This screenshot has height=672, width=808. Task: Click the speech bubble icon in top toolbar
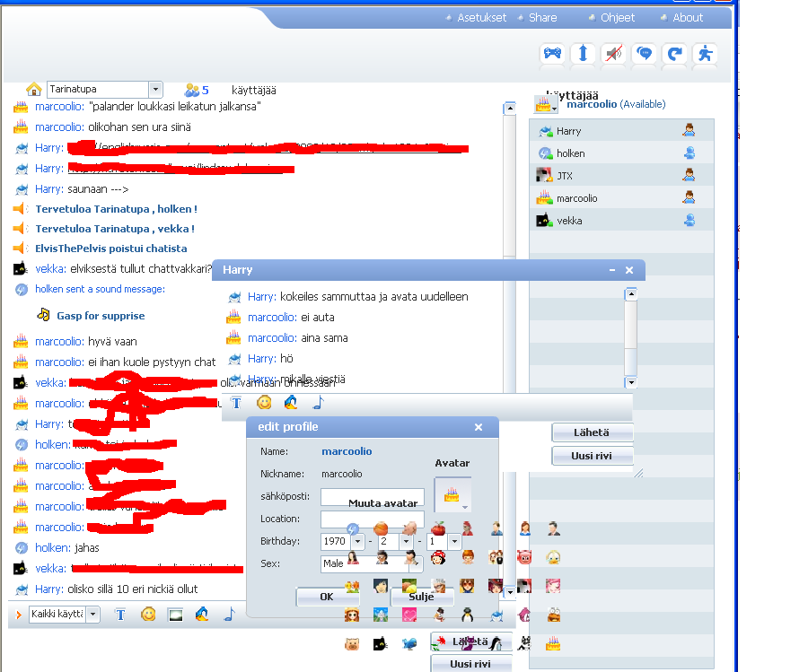coord(644,55)
